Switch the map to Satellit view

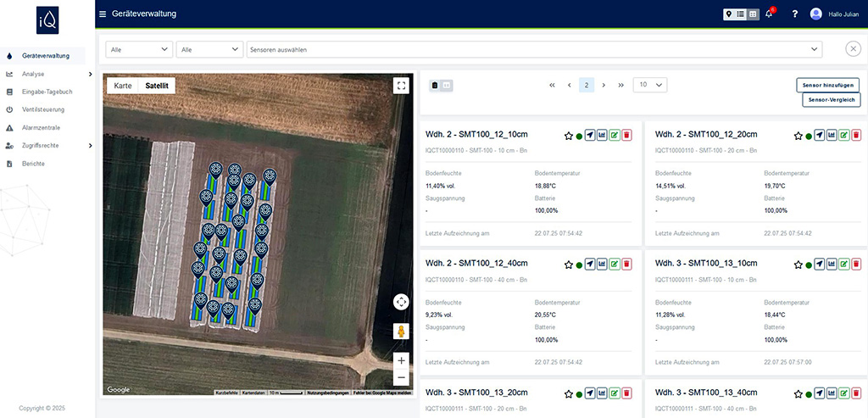point(157,86)
